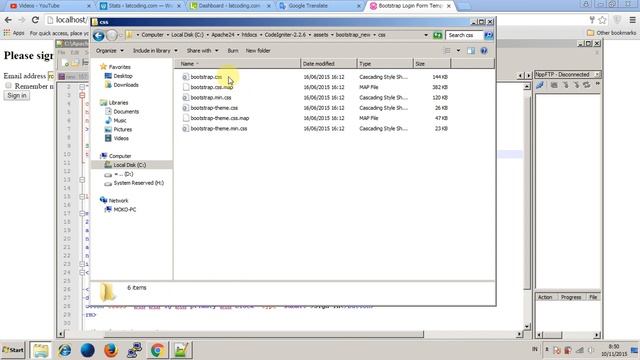
Task: Tick the Remember me checkbox on the page
Action: pos(8,85)
